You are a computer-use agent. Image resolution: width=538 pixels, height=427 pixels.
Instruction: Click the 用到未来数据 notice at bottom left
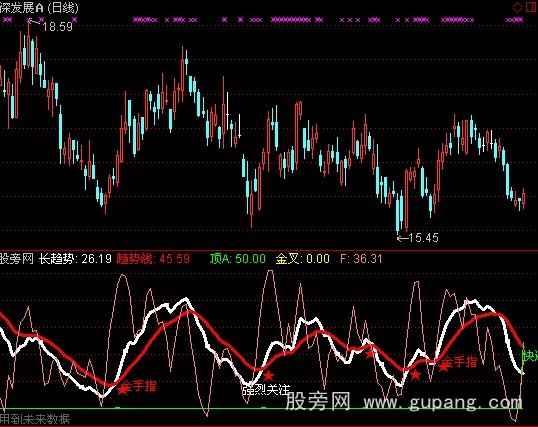click(x=35, y=419)
